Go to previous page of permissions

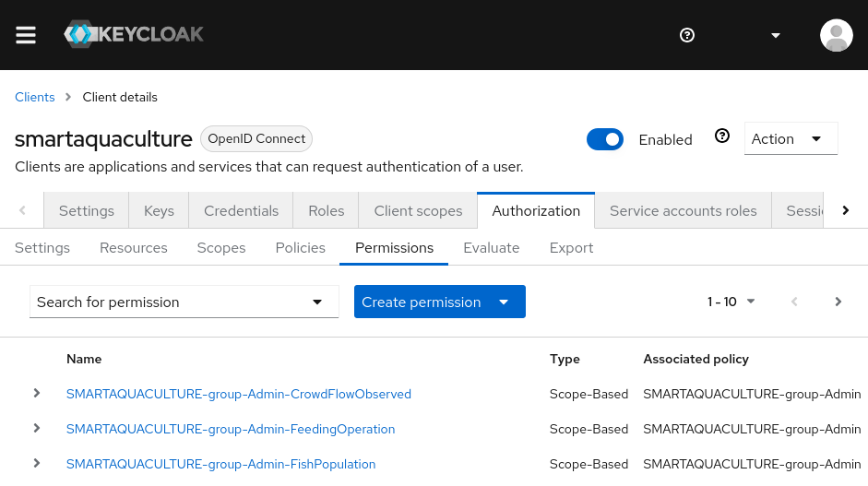coord(794,302)
